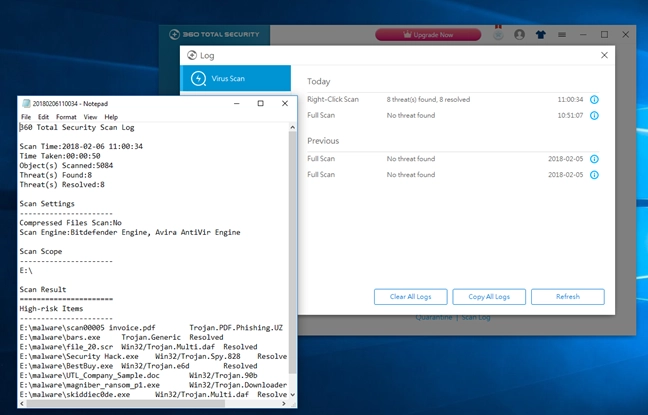
Task: Open the hamburger main menu icon
Action: (562, 35)
